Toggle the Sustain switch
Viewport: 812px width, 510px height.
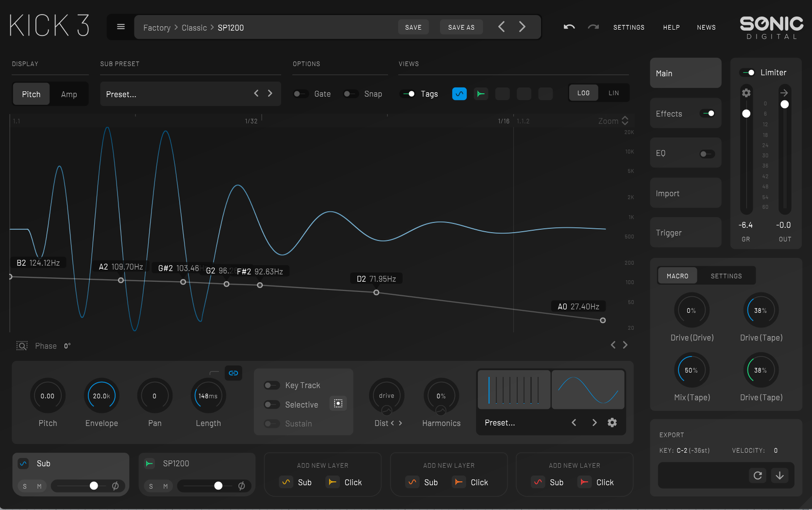click(x=271, y=424)
